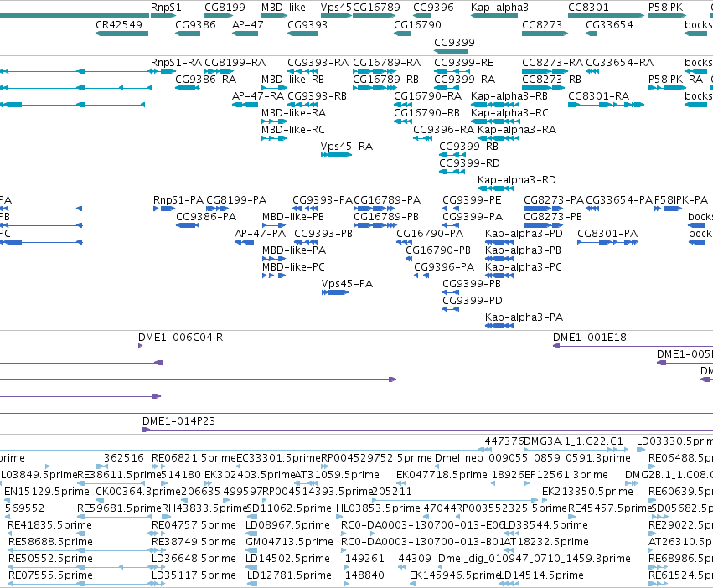Click the CG8301-RA transcript
Image resolution: width=713 pixels, height=588 pixels.
pyautogui.click(x=606, y=105)
